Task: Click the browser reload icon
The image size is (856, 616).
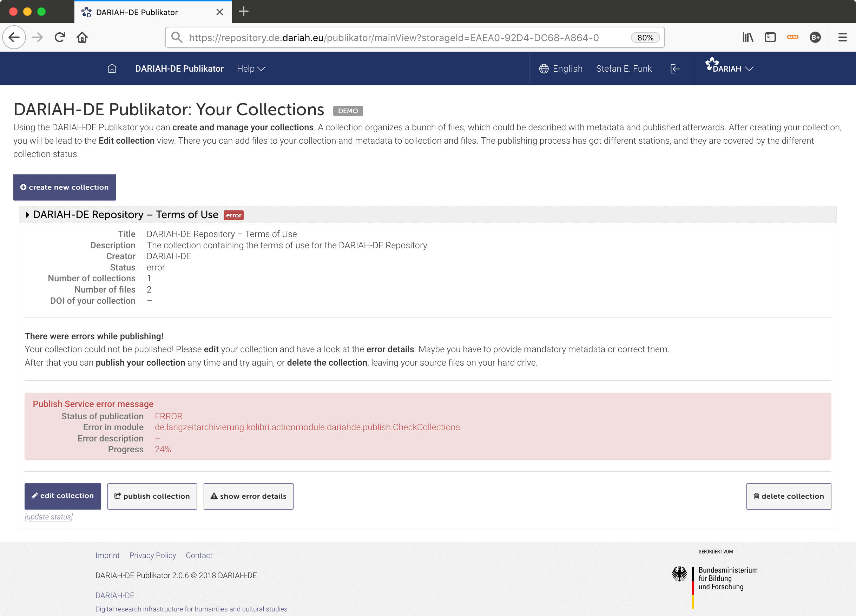Action: click(x=60, y=37)
